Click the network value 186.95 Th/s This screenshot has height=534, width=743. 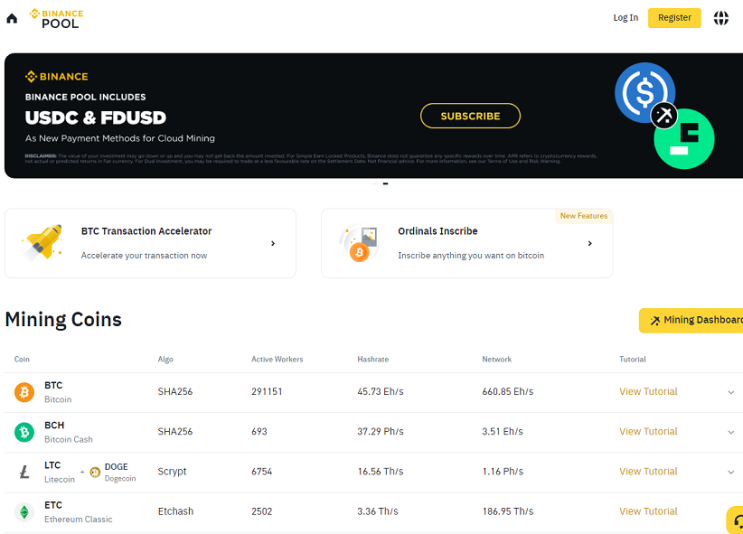(x=507, y=511)
